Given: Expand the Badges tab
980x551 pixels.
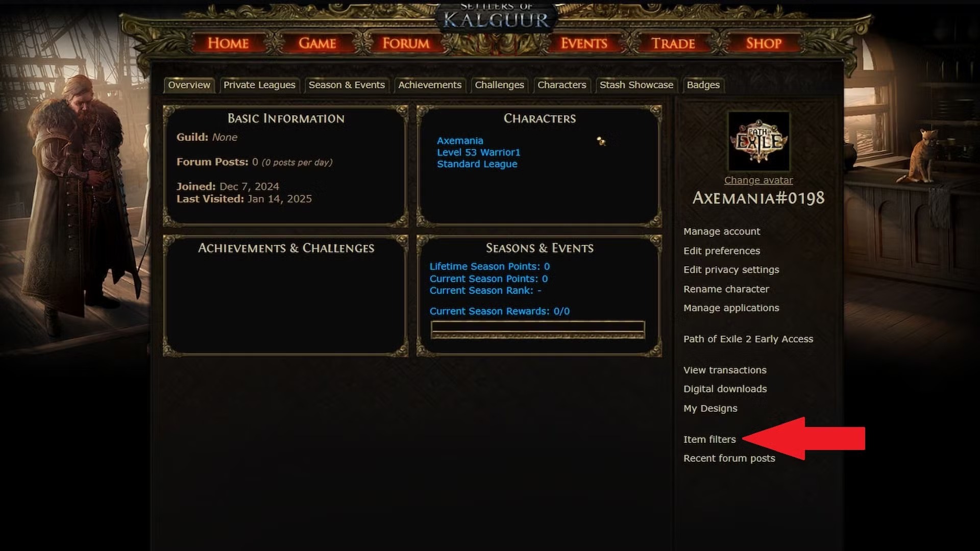Looking at the screenshot, I should coord(703,84).
